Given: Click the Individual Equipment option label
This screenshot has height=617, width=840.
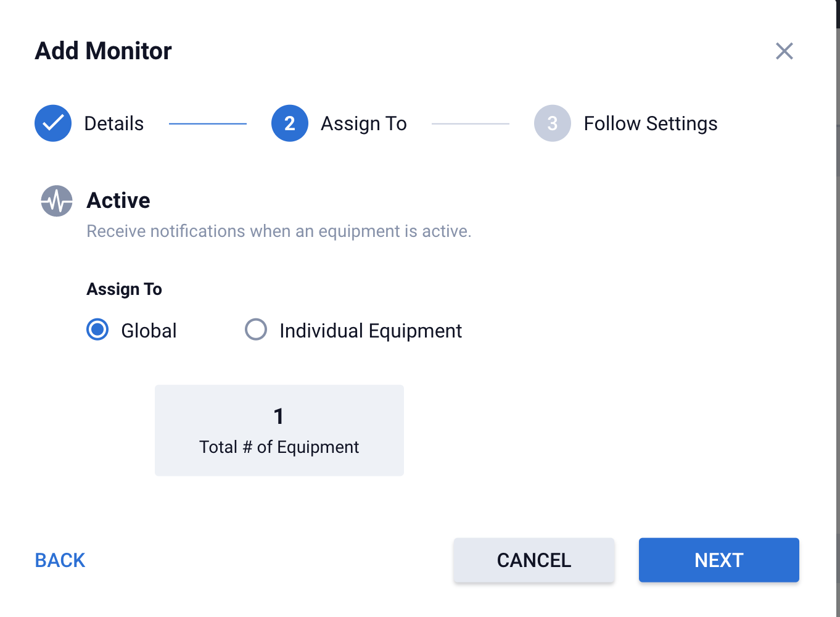Looking at the screenshot, I should pos(370,331).
